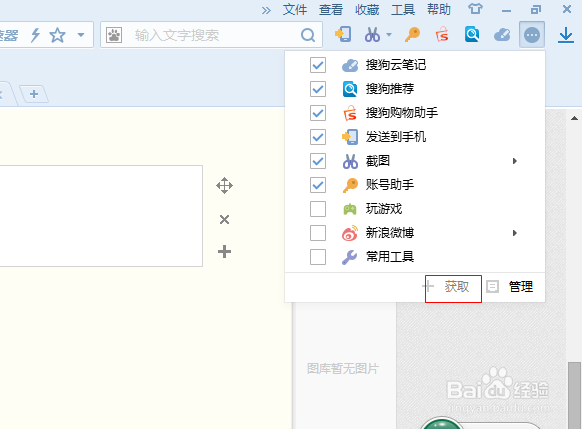Screen dimensions: 582x429
Task: Uncheck 截图 checkbox
Action: point(318,161)
